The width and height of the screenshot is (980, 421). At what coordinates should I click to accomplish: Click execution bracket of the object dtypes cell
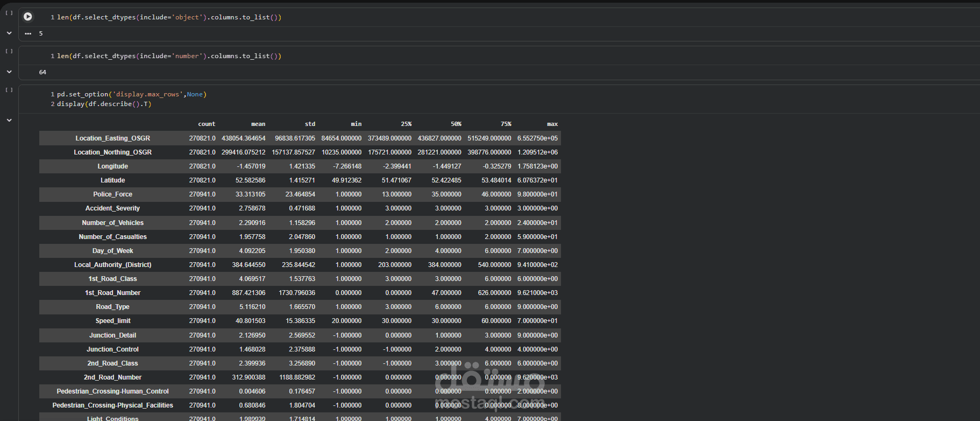[9, 13]
